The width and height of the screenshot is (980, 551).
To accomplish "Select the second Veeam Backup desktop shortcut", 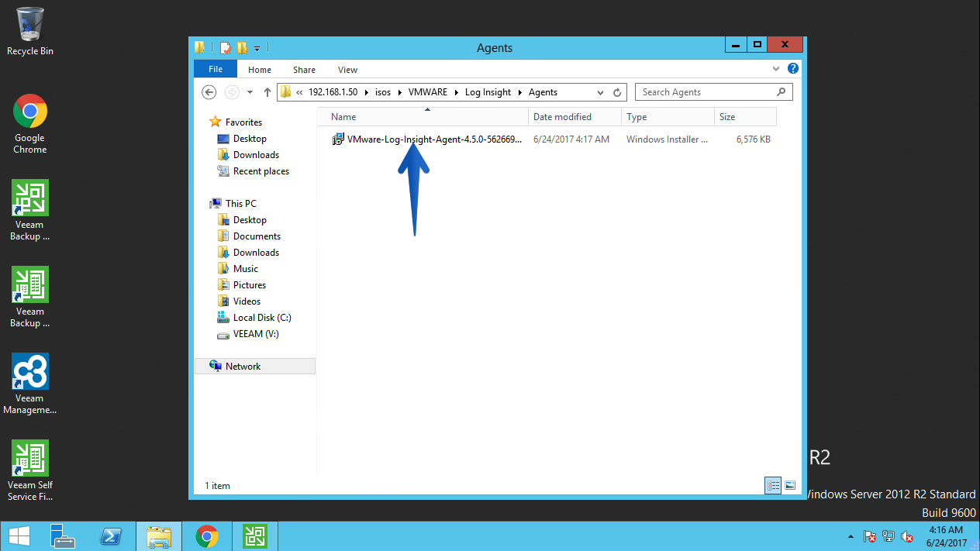I will (30, 298).
